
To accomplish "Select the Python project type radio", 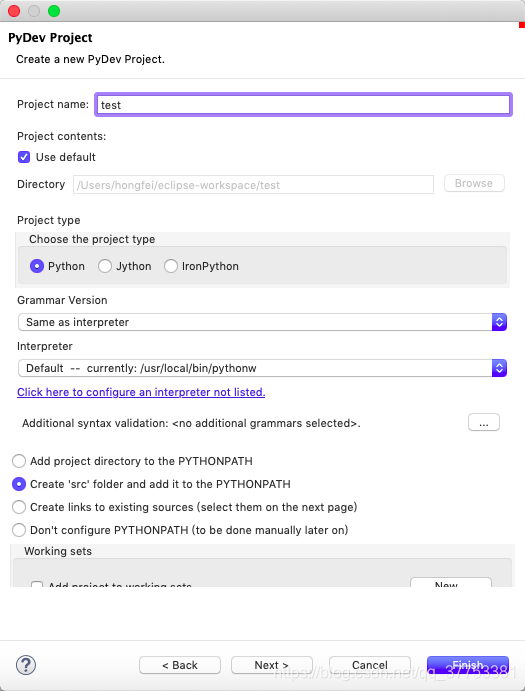I will click(x=37, y=266).
